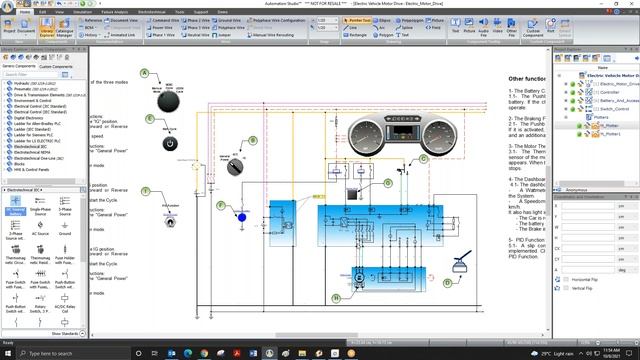The image size is (640, 360).
Task: Toggle green status dot of Switch_Control row
Action: pos(573,109)
